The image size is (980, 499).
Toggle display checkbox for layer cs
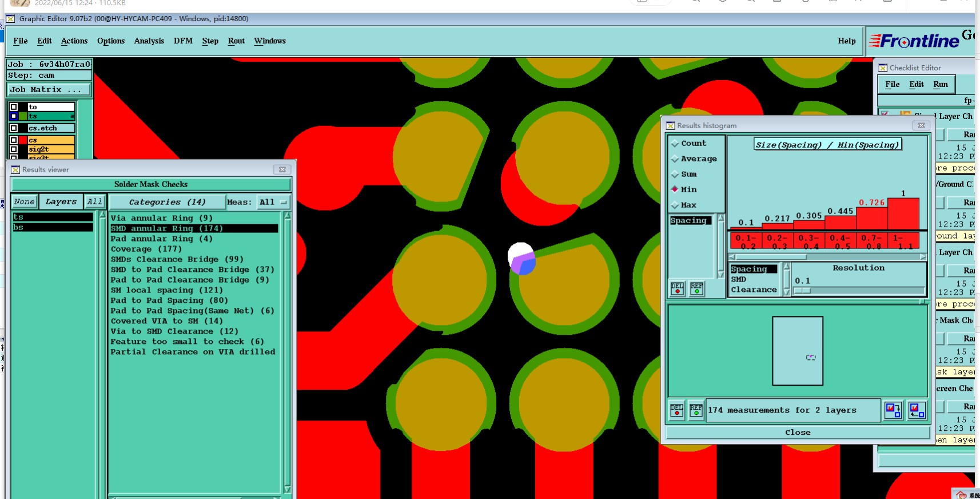[x=14, y=140]
